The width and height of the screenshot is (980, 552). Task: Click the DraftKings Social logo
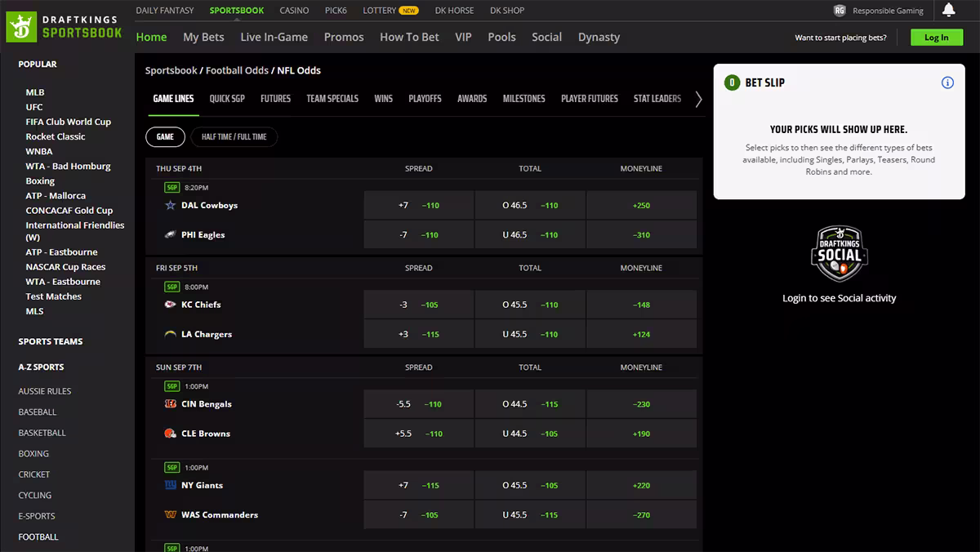pos(840,255)
